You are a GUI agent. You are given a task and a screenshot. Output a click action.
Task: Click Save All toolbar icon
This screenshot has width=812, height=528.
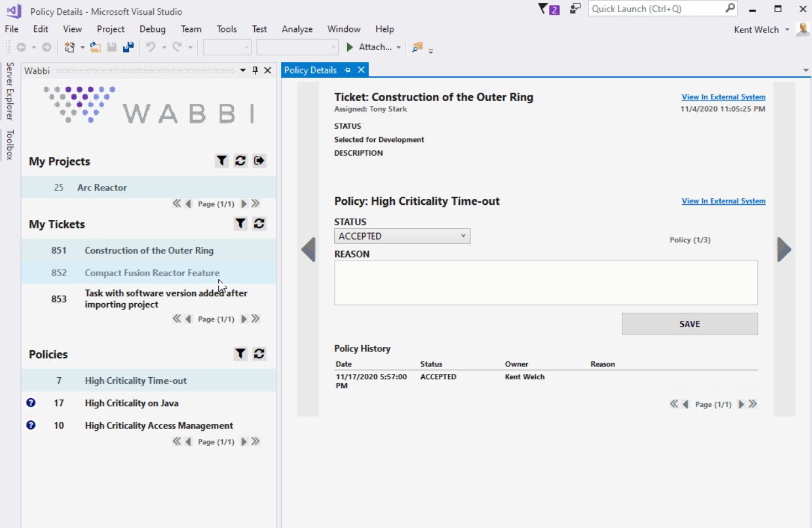pos(128,47)
